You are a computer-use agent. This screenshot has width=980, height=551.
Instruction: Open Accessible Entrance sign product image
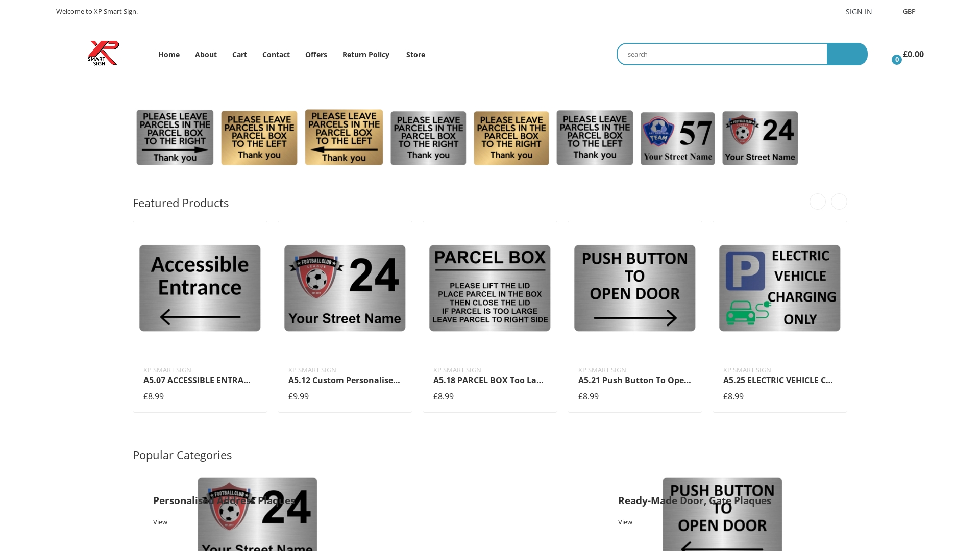pos(200,288)
